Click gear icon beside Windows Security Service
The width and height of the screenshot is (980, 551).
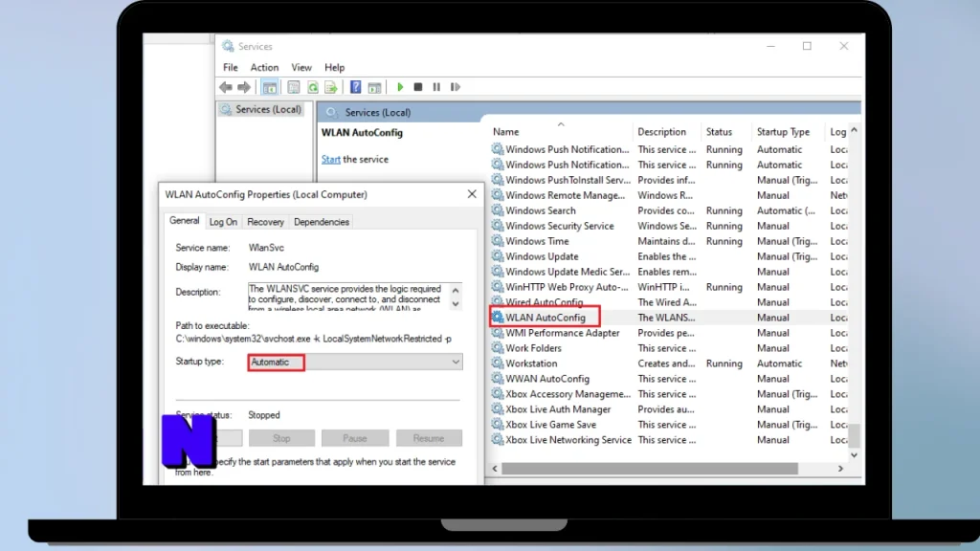pyautogui.click(x=498, y=226)
